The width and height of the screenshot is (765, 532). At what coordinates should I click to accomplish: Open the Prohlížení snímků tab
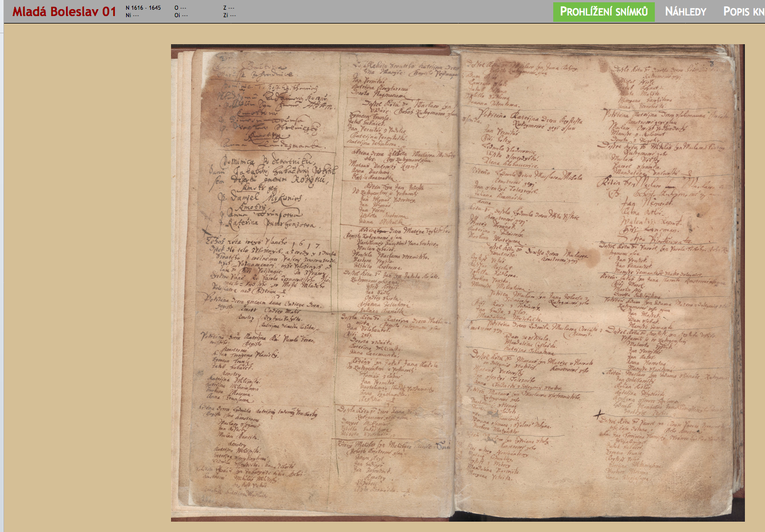pos(604,11)
